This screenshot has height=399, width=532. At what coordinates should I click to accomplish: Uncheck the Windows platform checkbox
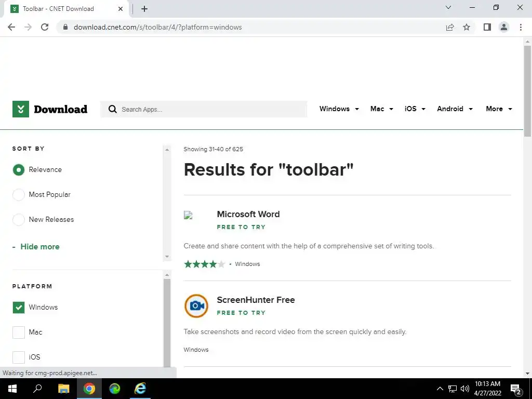pos(19,308)
